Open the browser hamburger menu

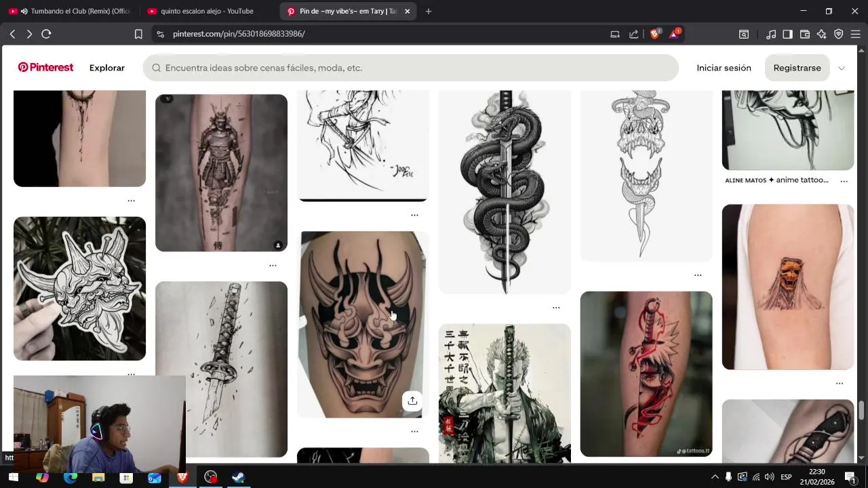point(855,34)
